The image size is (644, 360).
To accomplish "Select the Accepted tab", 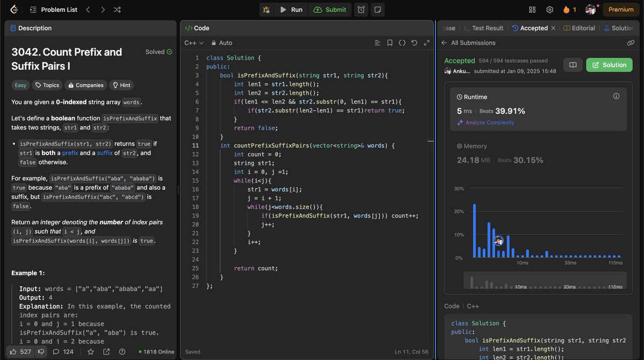I will pos(530,28).
